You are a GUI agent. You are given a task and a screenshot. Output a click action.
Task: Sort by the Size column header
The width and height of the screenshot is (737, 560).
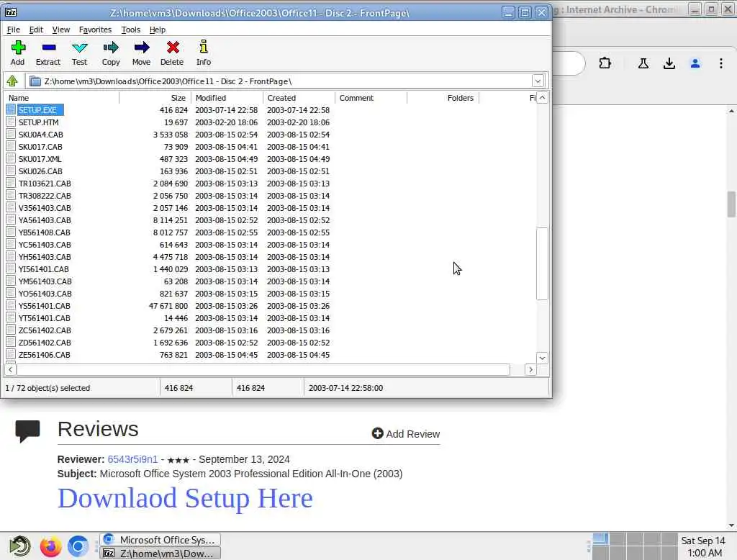click(x=155, y=98)
